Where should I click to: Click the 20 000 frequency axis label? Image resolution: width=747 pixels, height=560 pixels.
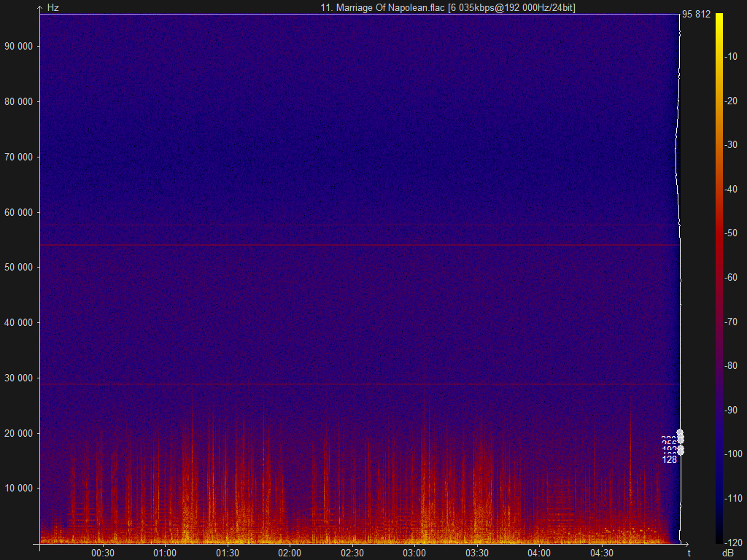pyautogui.click(x=19, y=433)
